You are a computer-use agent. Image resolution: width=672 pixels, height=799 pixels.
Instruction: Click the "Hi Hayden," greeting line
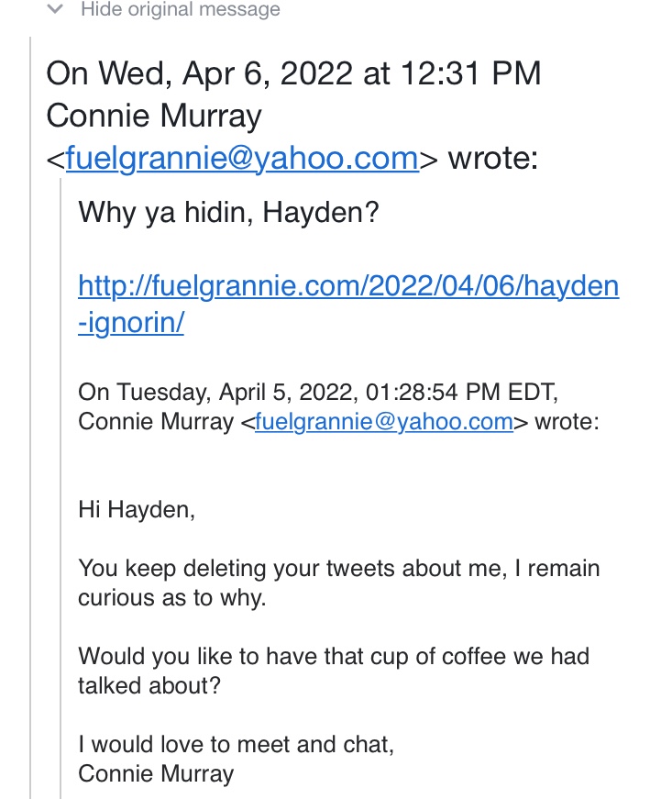137,509
